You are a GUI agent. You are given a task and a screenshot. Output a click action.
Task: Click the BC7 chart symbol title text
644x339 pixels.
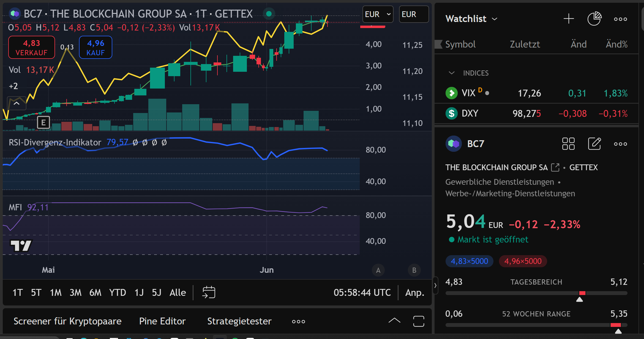[x=138, y=14]
